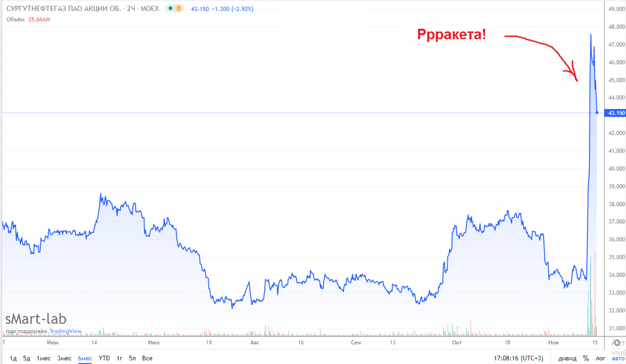
Task: Toggle лог logarithmic scale
Action: 600,358
